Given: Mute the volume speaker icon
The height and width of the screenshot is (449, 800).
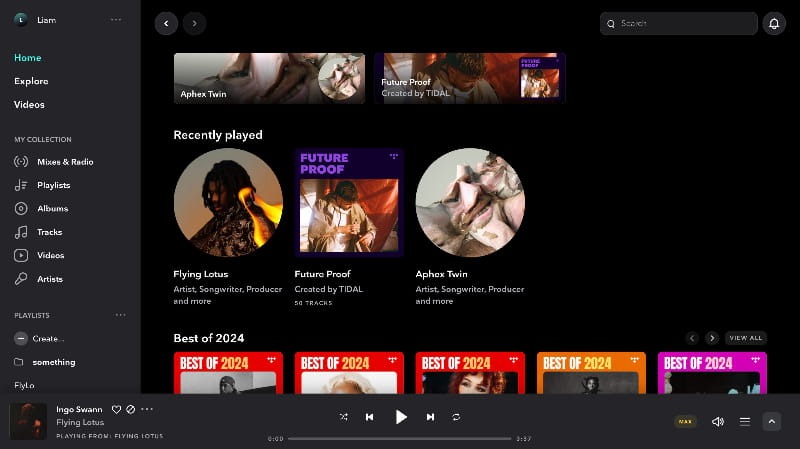Looking at the screenshot, I should point(717,421).
